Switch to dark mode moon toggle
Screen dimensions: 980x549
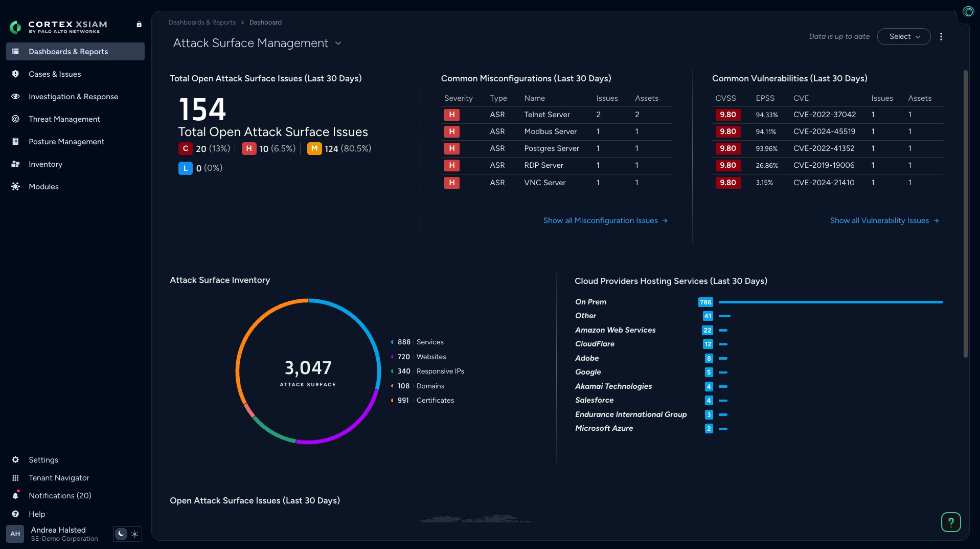[x=121, y=534]
